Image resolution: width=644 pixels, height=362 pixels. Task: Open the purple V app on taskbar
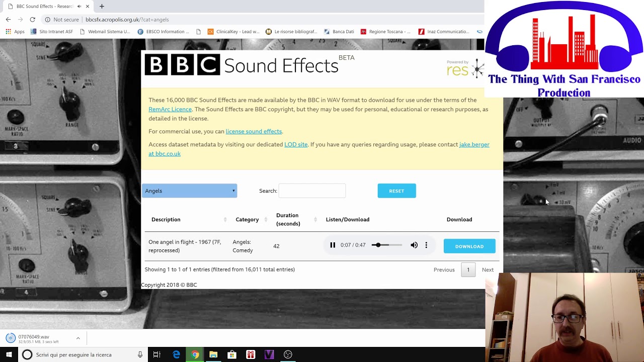pos(269,354)
